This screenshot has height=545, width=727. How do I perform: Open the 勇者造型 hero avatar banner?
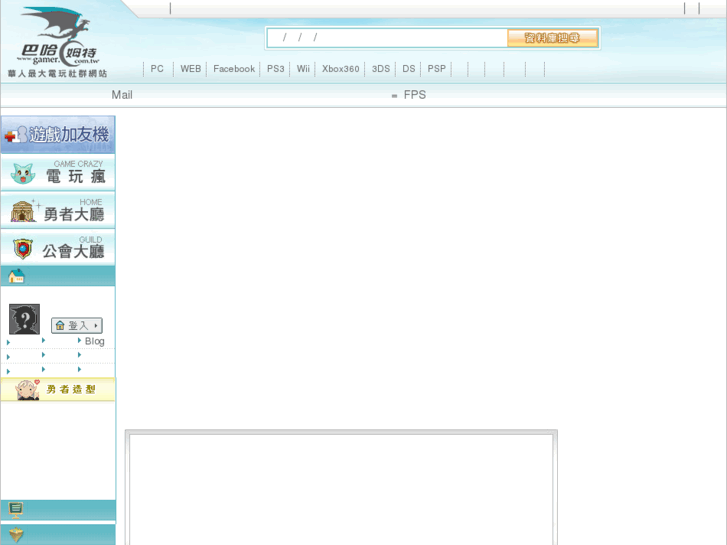(58, 389)
